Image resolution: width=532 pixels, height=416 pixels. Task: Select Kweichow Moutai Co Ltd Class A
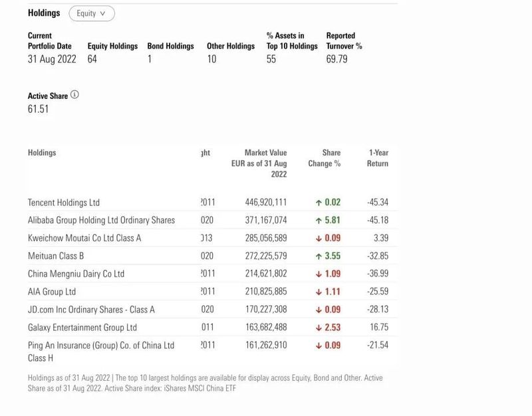pos(84,238)
